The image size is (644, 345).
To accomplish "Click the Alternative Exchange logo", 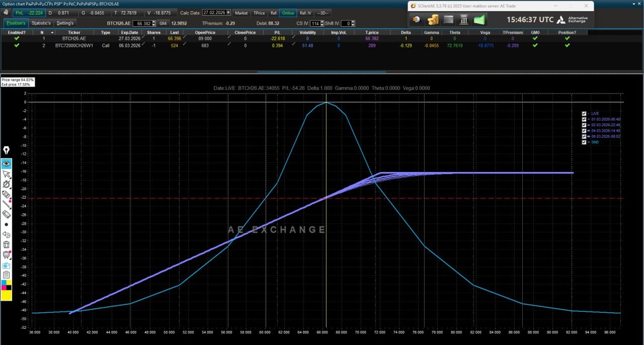I will click(572, 19).
